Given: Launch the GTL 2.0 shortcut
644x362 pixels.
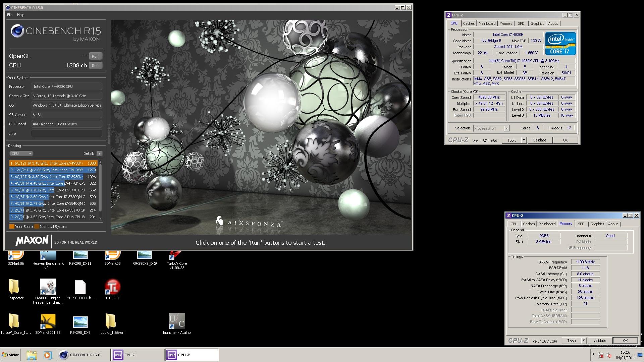Looking at the screenshot, I should [x=112, y=290].
